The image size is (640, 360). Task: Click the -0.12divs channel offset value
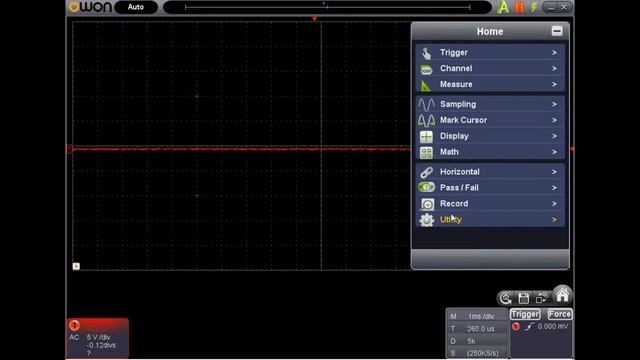point(101,345)
